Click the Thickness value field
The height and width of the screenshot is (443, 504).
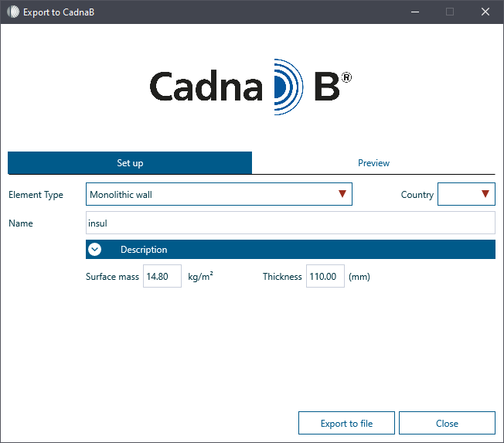[325, 276]
